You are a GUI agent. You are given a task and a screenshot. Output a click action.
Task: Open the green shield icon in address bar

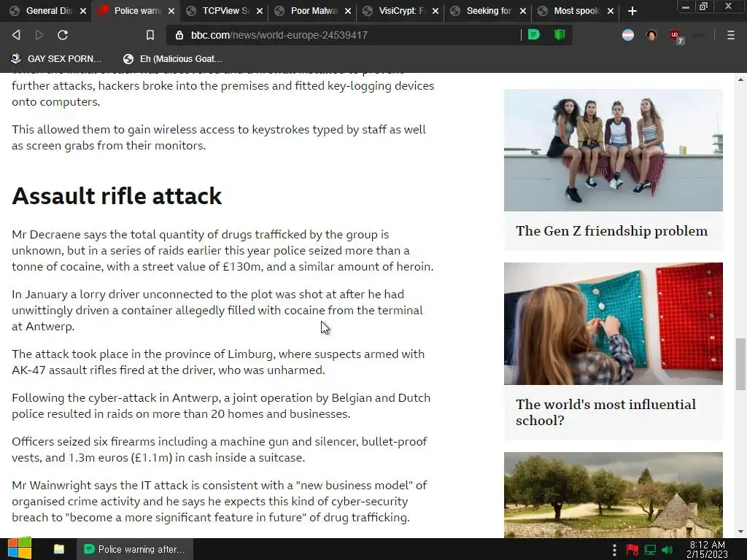pos(560,35)
